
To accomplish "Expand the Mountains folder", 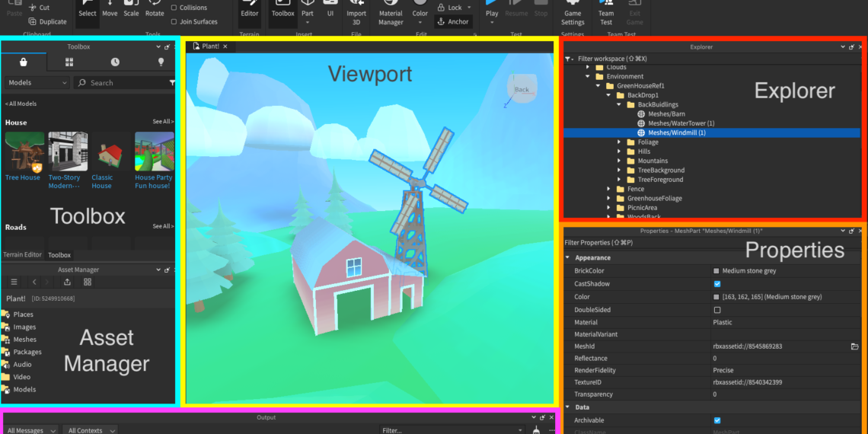I will [x=619, y=161].
